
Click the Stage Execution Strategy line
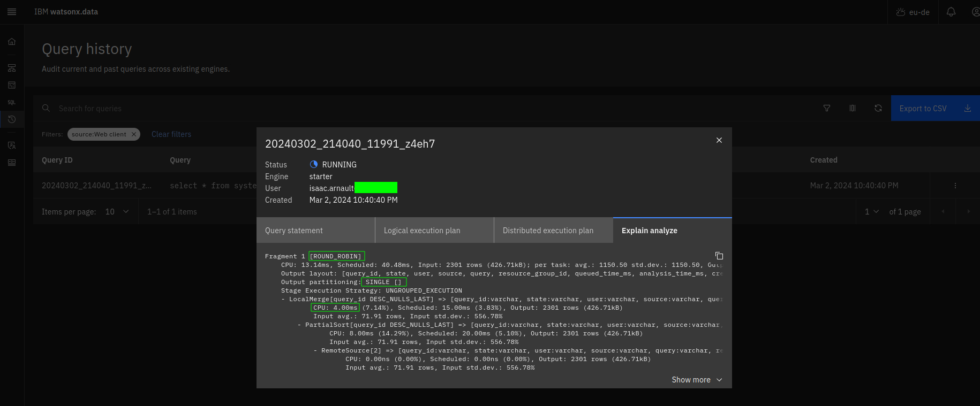[x=371, y=290]
